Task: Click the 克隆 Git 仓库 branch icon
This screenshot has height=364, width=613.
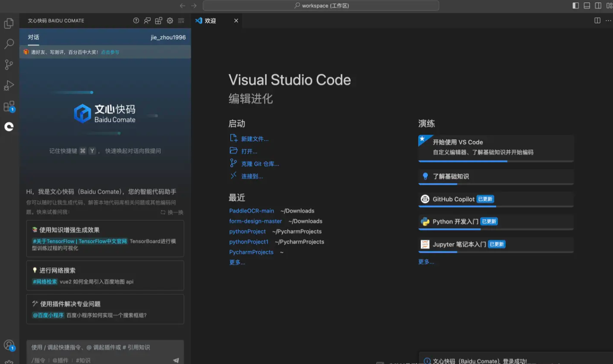Action: click(233, 163)
